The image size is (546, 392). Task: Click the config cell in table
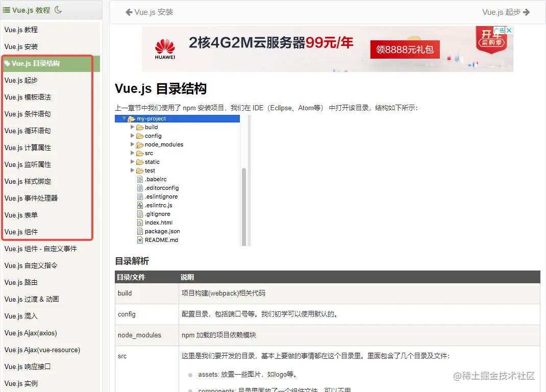point(146,314)
